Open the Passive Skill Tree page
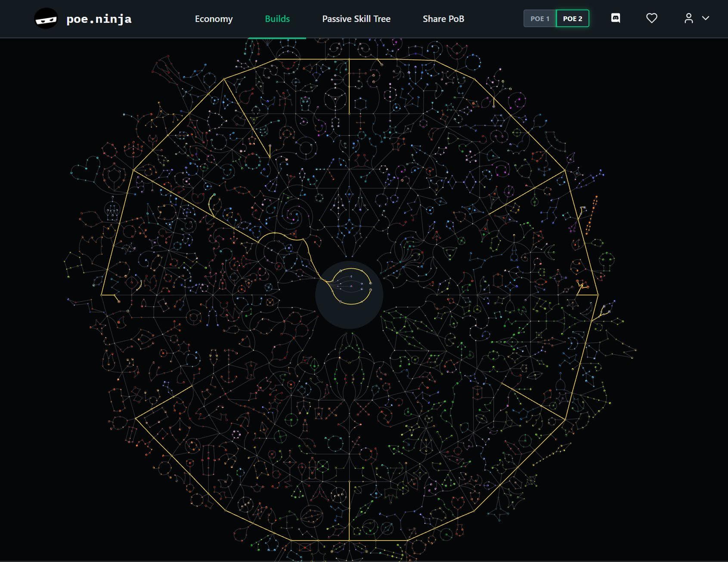This screenshot has width=728, height=562. point(356,19)
